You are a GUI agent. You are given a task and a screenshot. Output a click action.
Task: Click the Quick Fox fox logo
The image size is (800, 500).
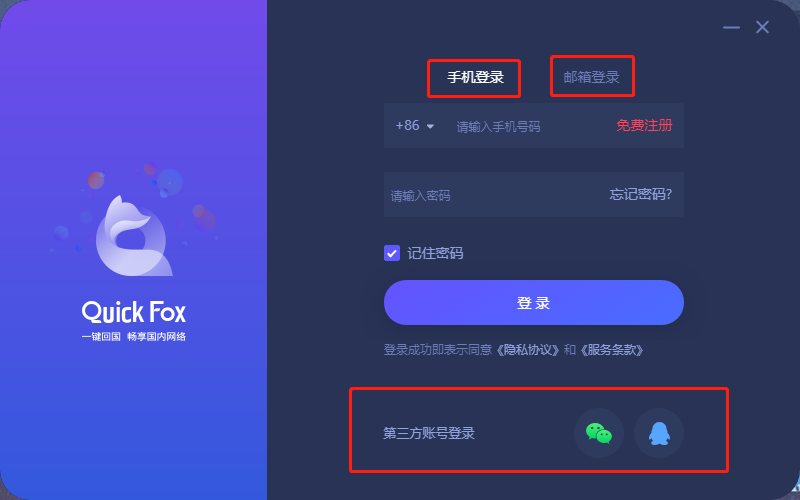[134, 235]
